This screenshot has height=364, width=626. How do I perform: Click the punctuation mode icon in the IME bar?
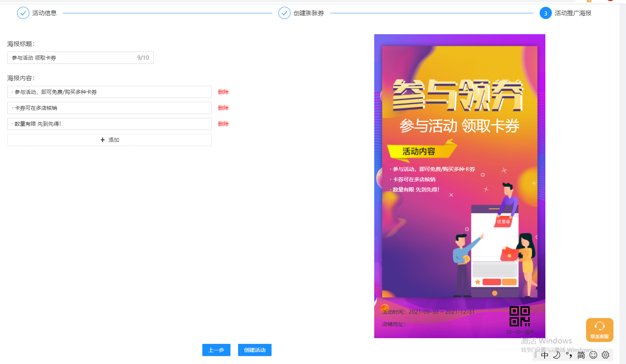568,355
